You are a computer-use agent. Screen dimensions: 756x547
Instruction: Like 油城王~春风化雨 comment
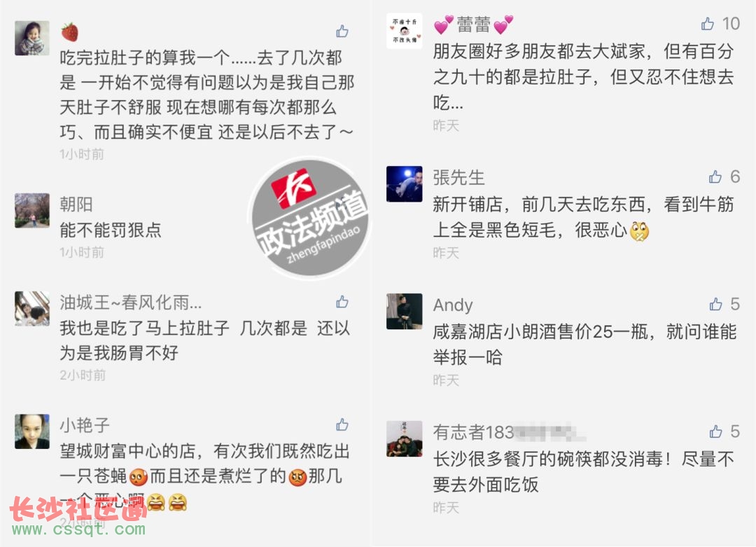click(342, 302)
